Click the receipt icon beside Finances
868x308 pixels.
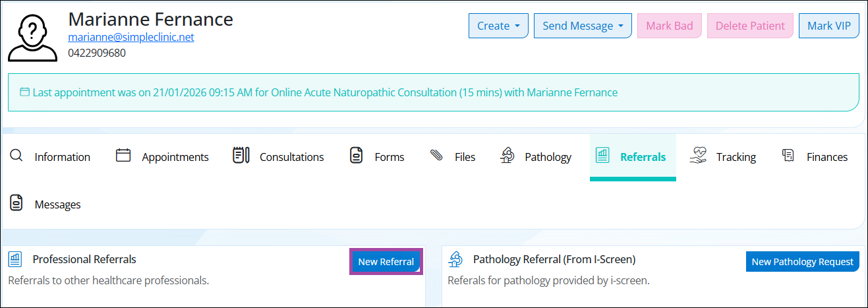788,156
